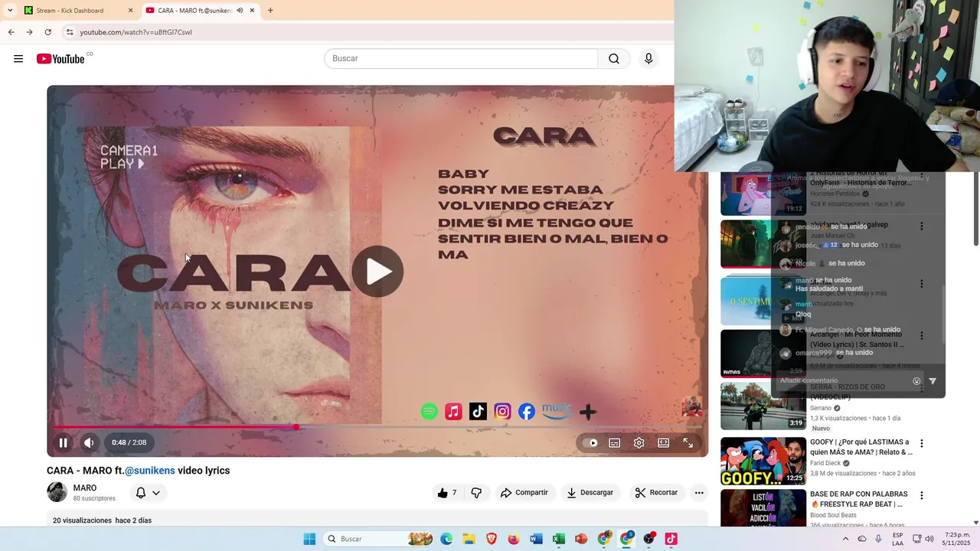This screenshot has width=980, height=551.
Task: Mute audio on the CARA tab
Action: point(240,11)
